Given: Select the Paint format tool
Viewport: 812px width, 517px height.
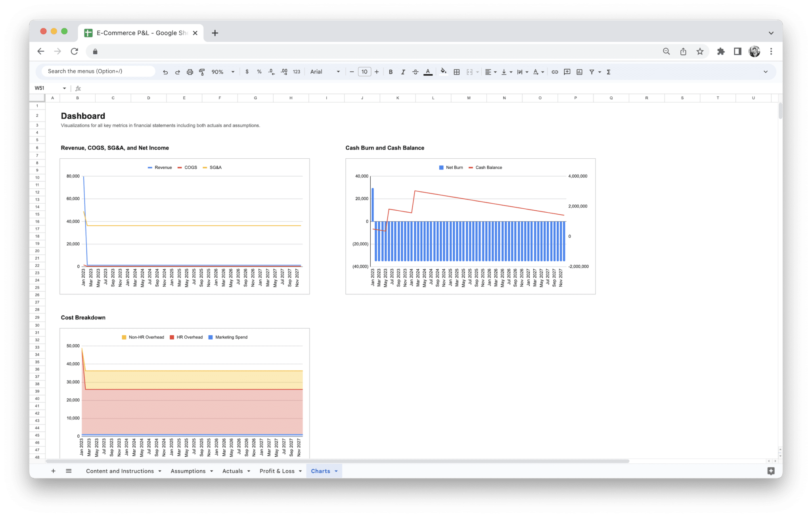Looking at the screenshot, I should tap(201, 72).
